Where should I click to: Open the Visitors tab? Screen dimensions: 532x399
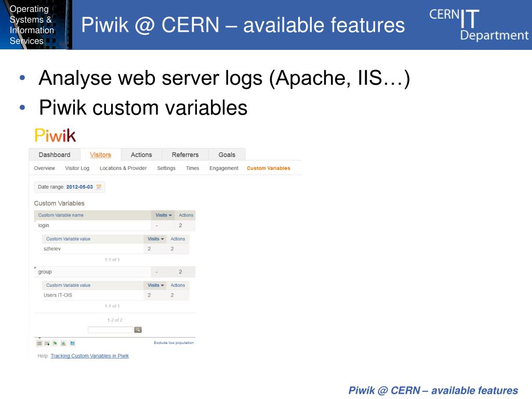pyautogui.click(x=100, y=155)
